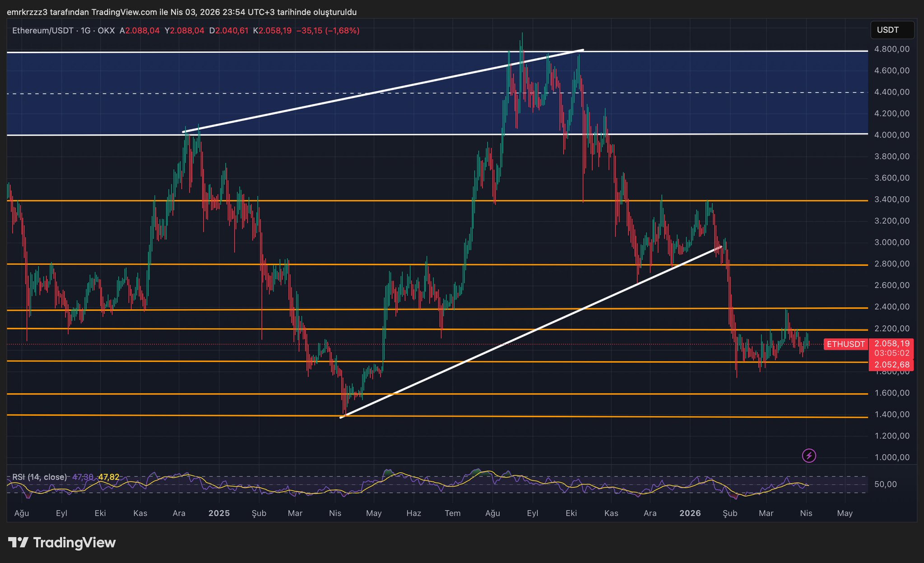
Task: Click the 2026 label on time axis
Action: 690,513
